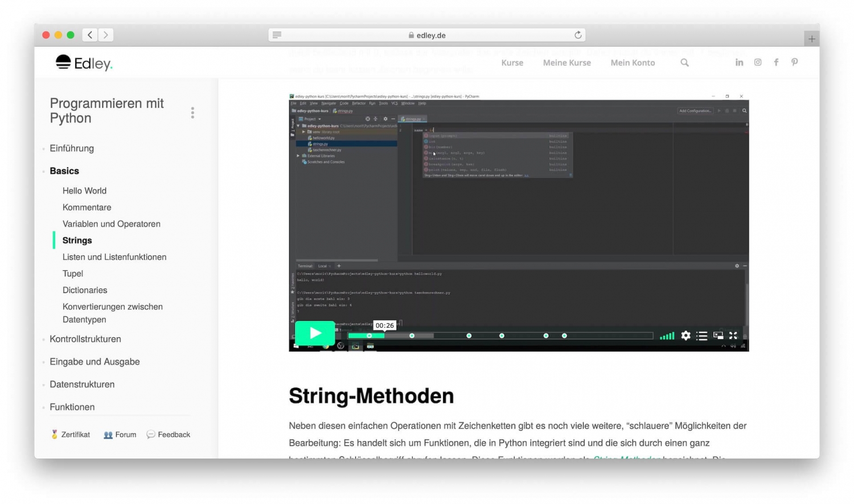Image resolution: width=854 pixels, height=504 pixels.
Task: Collapse the Basics section
Action: click(64, 171)
